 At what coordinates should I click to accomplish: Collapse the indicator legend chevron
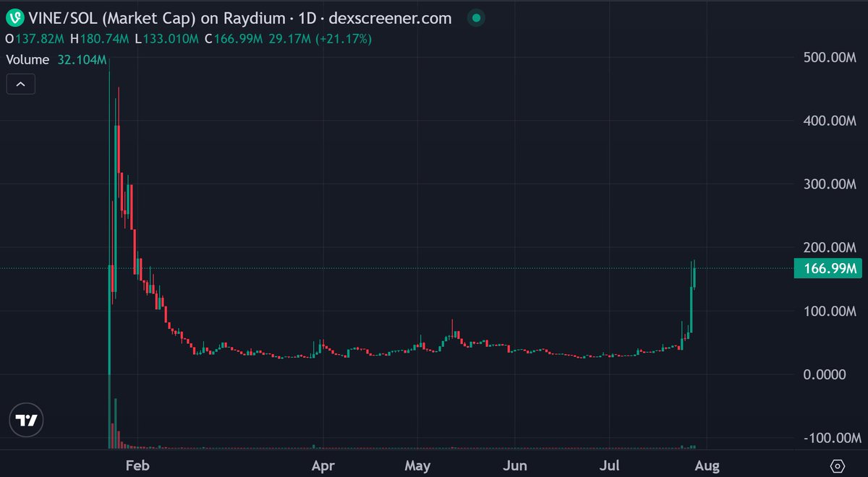point(20,85)
